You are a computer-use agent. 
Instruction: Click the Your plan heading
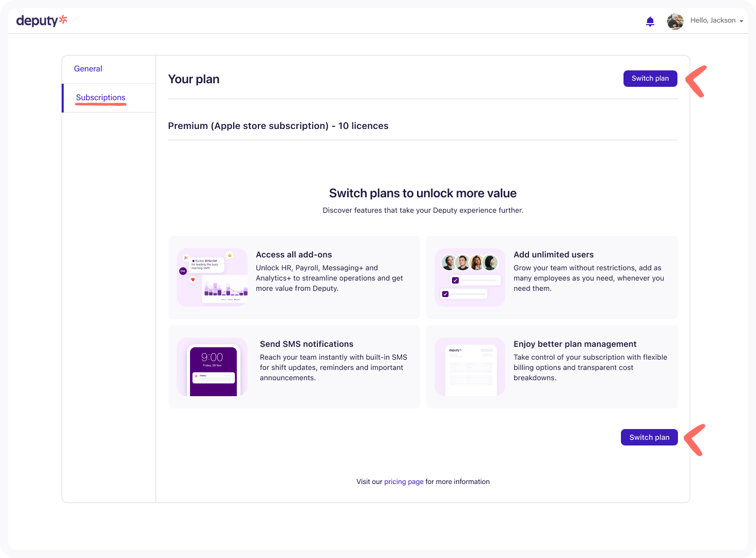tap(194, 79)
